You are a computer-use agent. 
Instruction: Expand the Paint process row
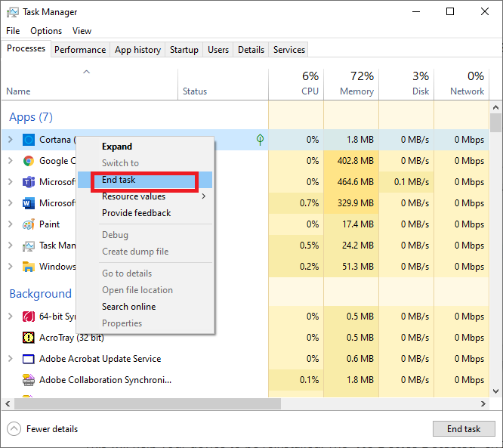point(10,224)
